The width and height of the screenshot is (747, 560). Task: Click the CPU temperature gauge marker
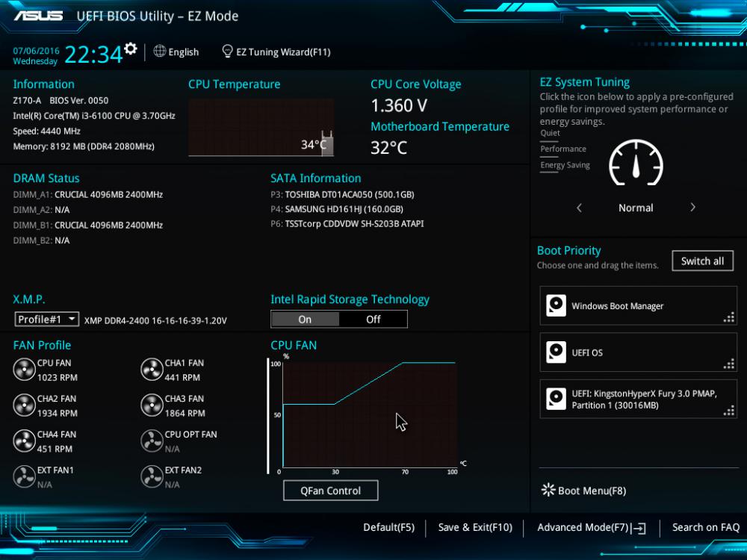[326, 142]
